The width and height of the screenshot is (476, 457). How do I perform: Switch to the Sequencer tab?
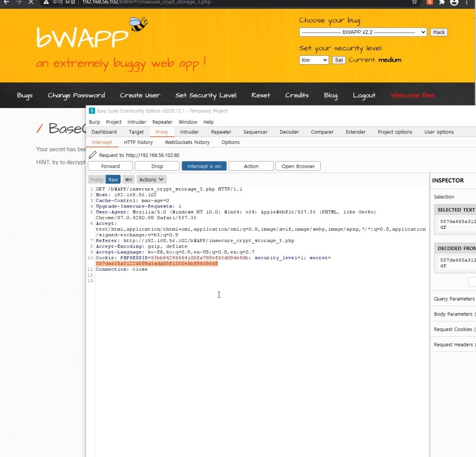tap(255, 132)
